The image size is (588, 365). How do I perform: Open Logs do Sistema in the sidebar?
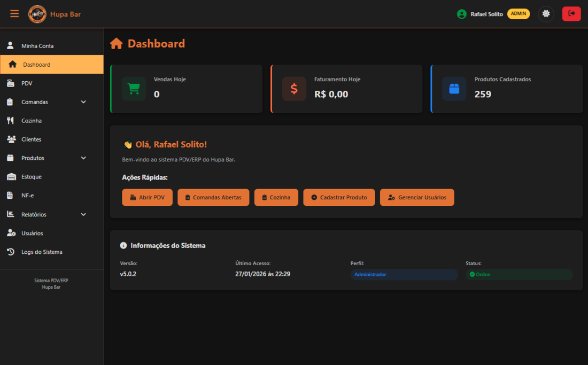click(52, 252)
